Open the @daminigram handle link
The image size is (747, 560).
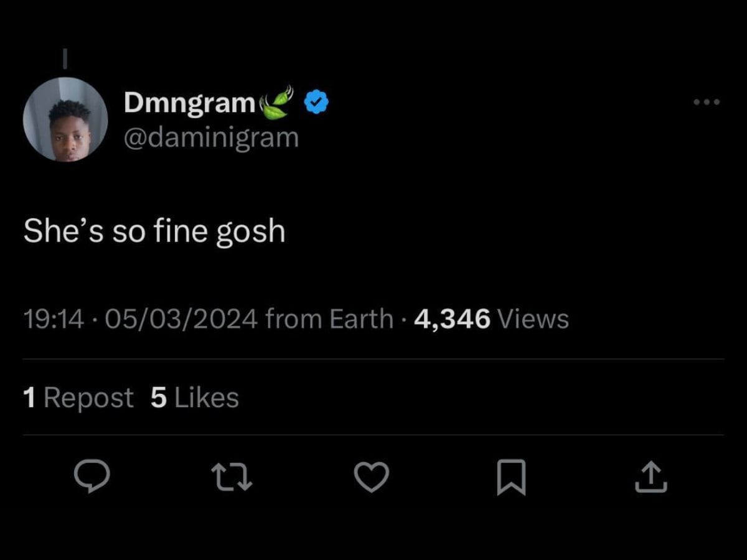(211, 137)
